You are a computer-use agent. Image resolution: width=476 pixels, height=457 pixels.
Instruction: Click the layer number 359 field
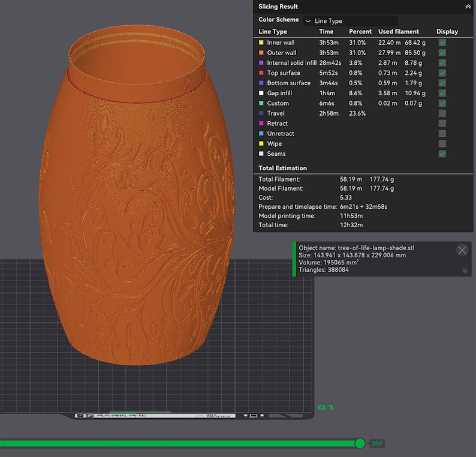[x=376, y=443]
